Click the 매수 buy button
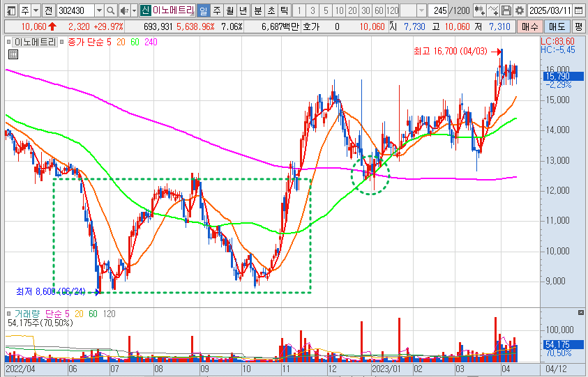 point(530,26)
